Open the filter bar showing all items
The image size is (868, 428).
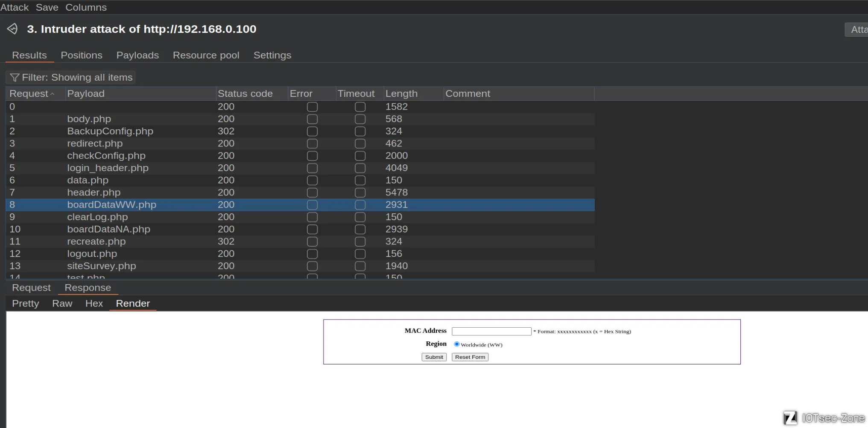[71, 78]
